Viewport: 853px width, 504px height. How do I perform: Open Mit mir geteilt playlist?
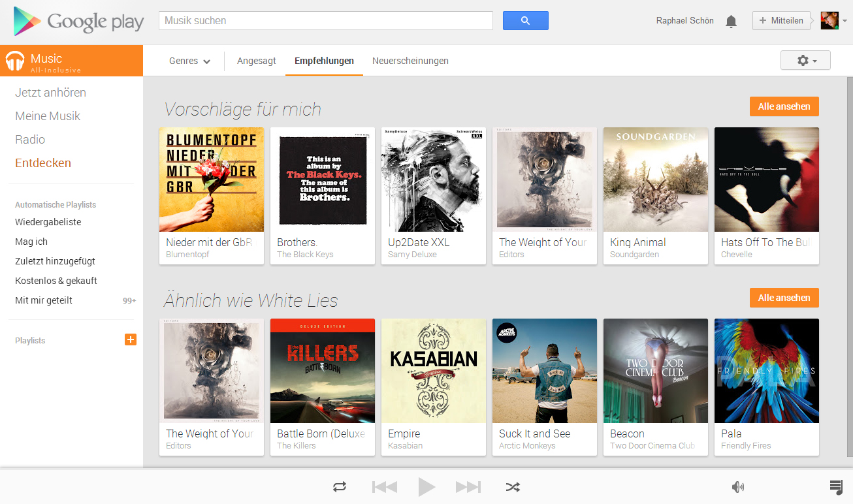(x=44, y=300)
